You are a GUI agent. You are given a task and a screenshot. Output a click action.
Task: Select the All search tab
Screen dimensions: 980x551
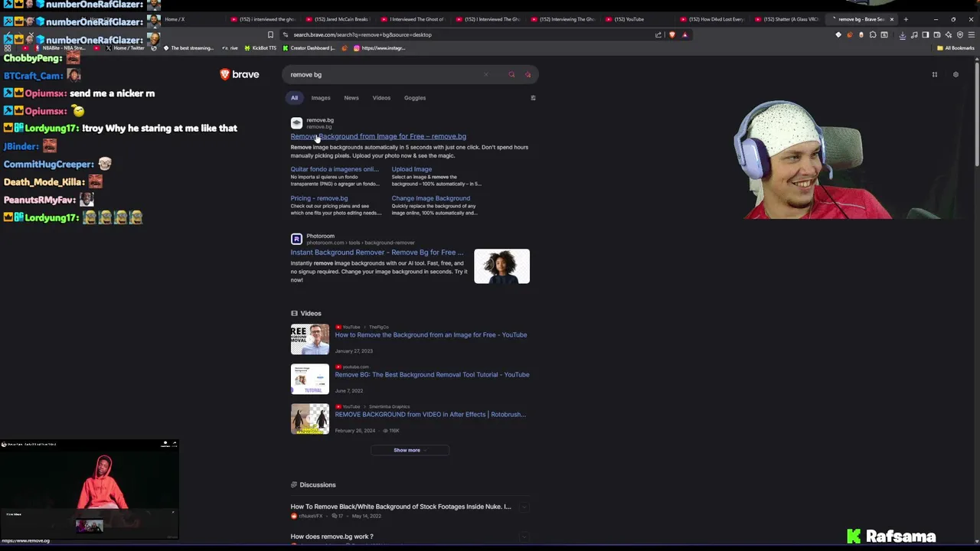294,98
